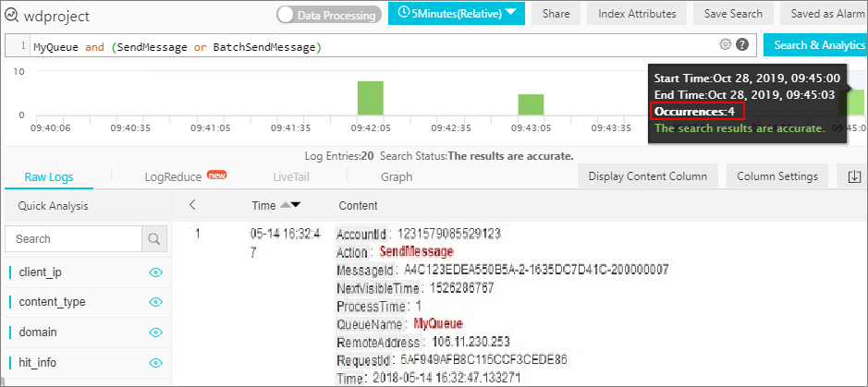Click the SendMessage action value
Viewport: 868px width, 387px height.
pos(416,251)
